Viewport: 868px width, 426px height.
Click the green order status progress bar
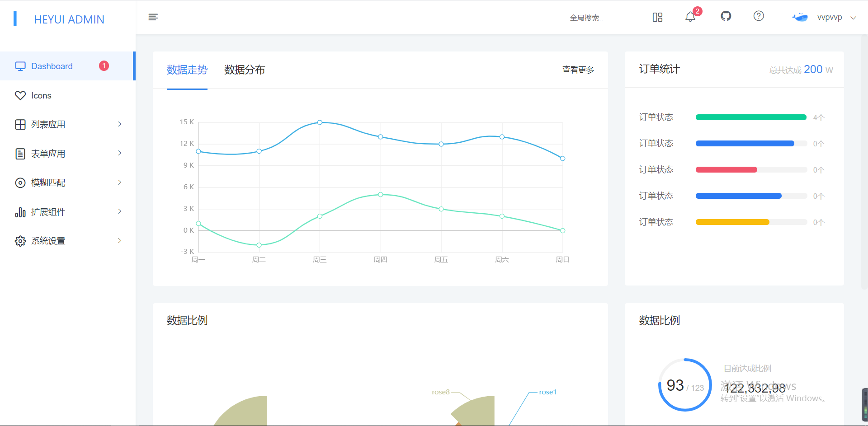coord(751,117)
